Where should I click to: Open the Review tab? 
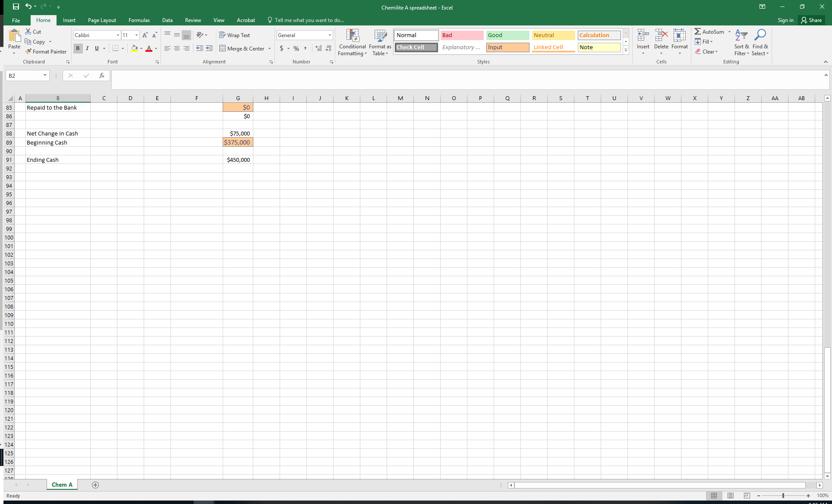193,20
